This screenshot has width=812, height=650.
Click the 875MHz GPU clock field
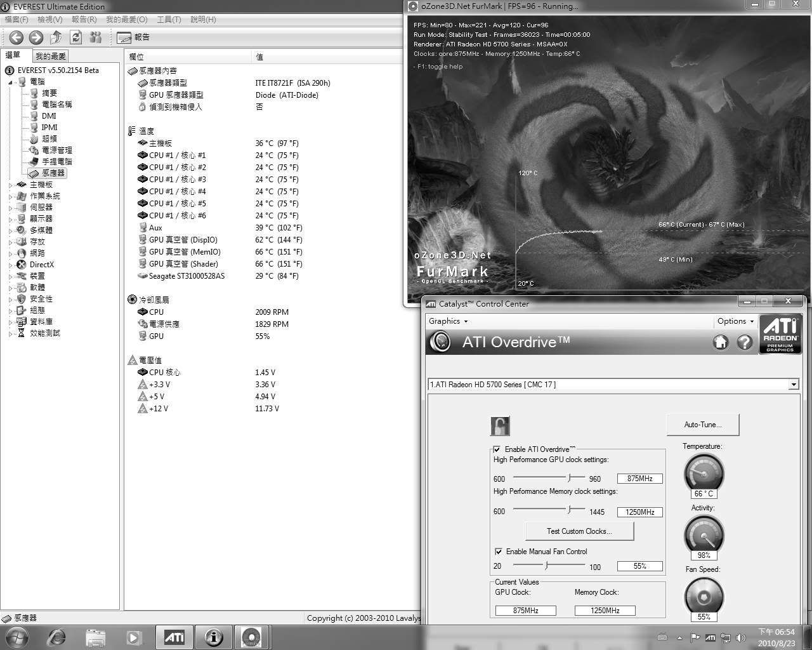coord(640,479)
